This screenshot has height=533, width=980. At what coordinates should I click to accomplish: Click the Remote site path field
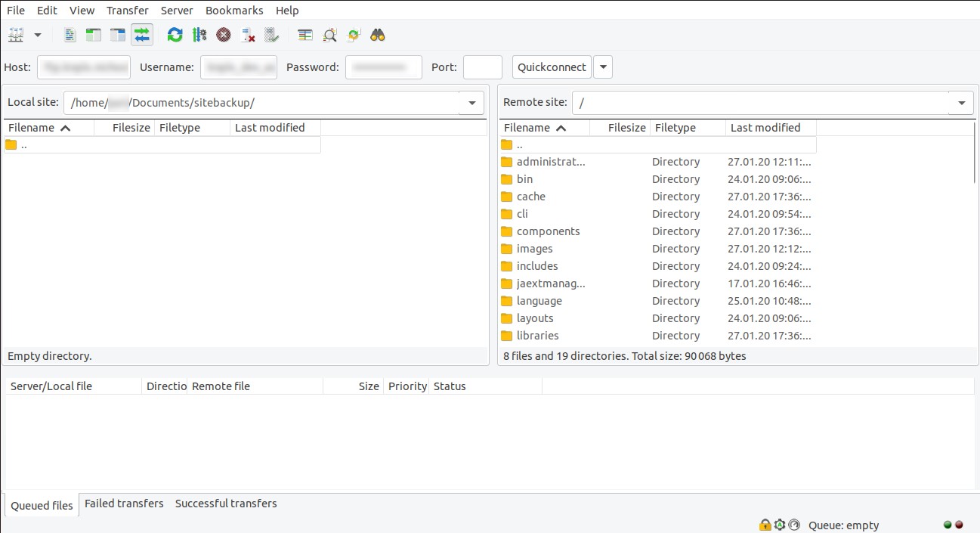760,103
